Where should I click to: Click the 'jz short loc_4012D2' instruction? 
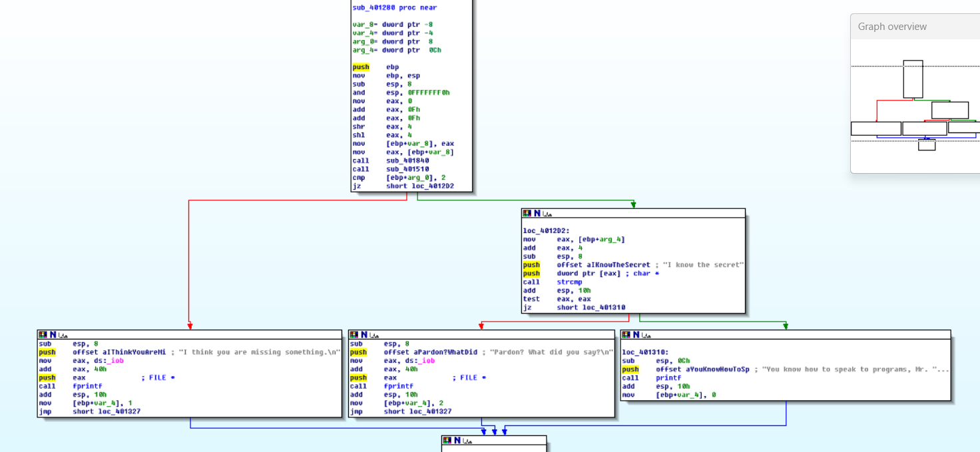[x=403, y=186]
